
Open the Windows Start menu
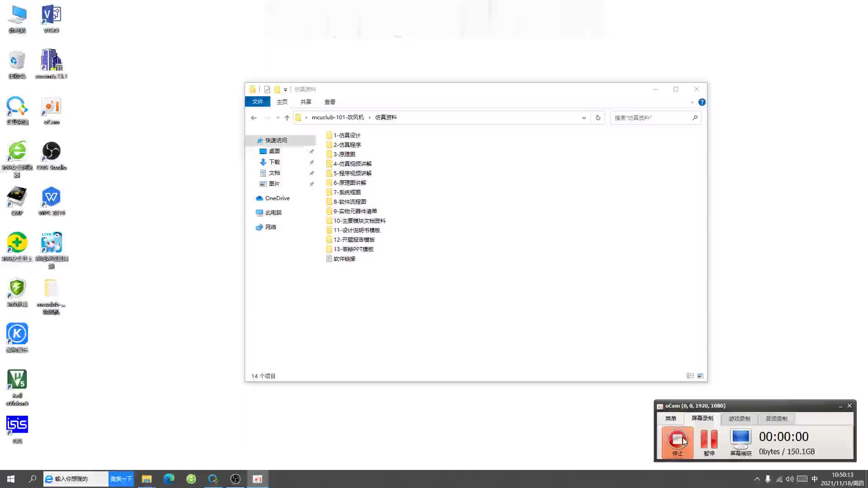[11, 479]
